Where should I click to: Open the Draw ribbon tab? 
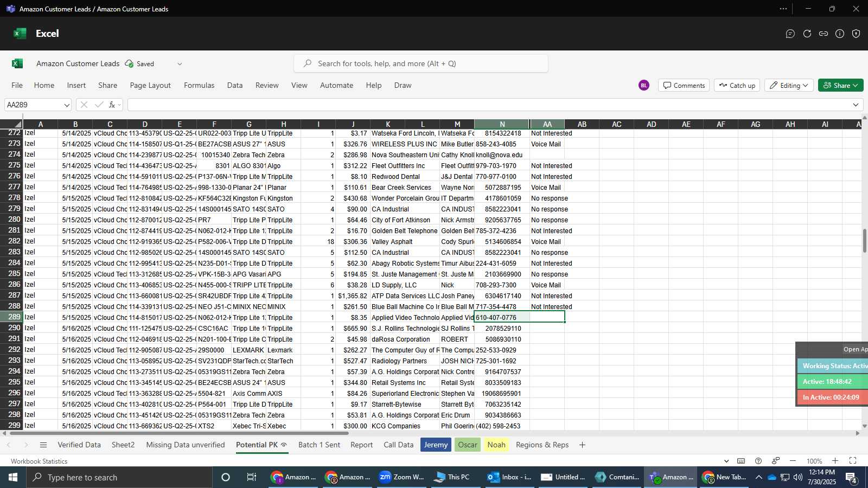click(x=403, y=85)
